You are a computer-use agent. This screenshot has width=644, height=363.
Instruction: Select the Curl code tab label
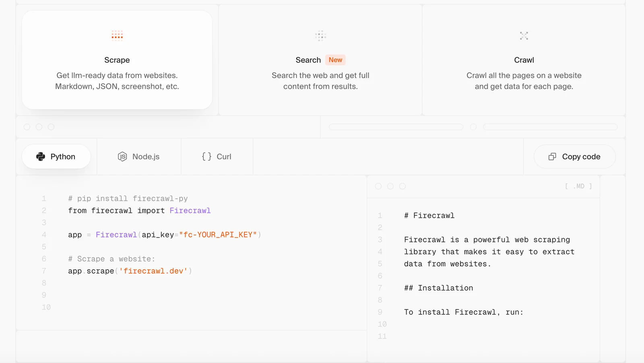224,157
